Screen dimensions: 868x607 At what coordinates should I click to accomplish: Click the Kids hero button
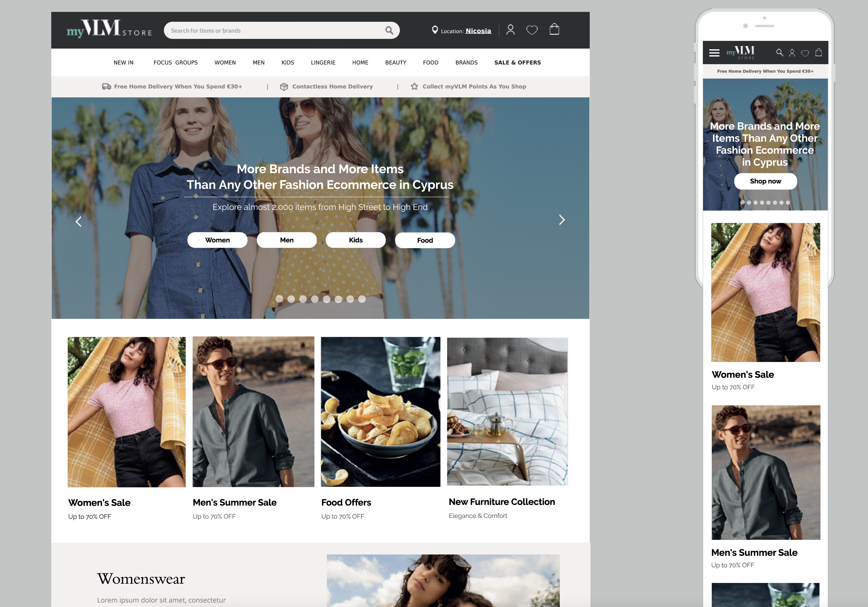[356, 240]
